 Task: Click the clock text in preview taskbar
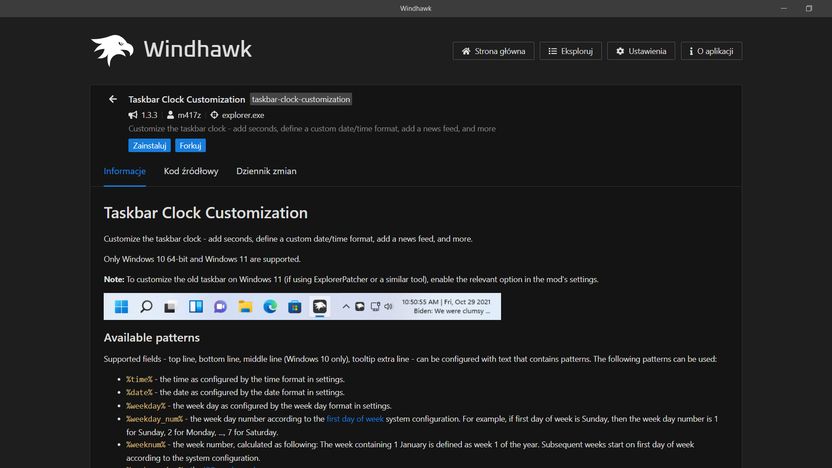[x=446, y=306]
